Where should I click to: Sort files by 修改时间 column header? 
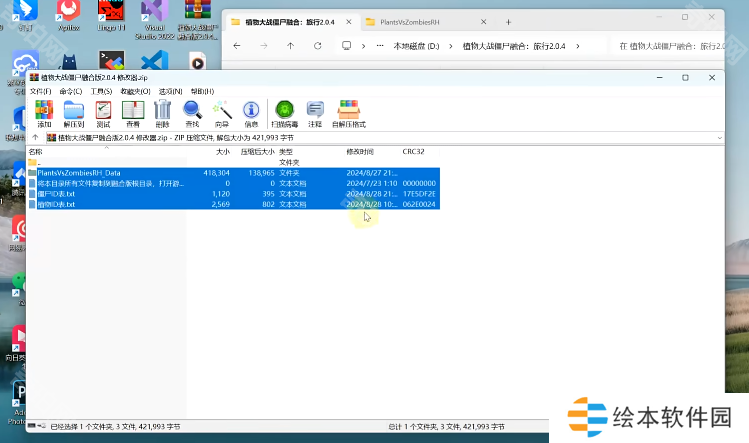point(360,151)
